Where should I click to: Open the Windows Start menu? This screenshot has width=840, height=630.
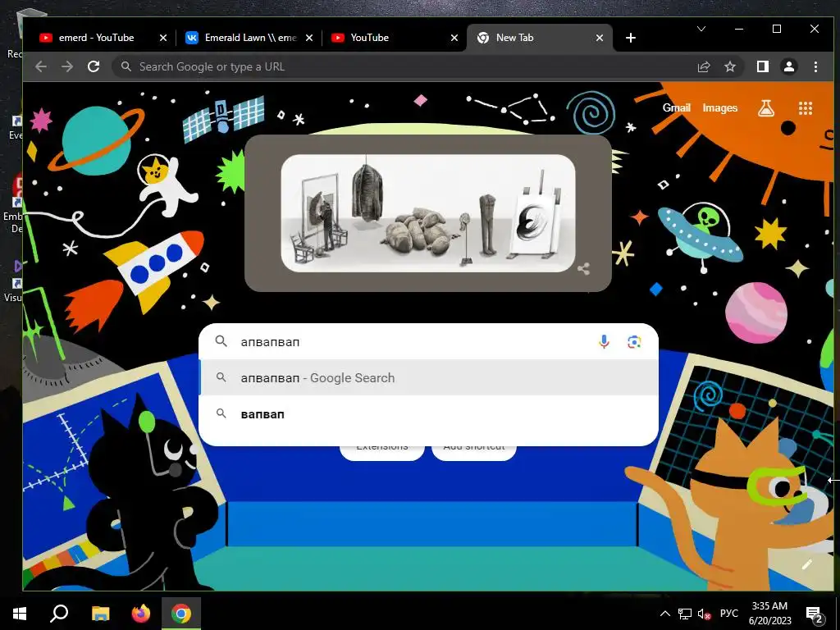(x=20, y=614)
